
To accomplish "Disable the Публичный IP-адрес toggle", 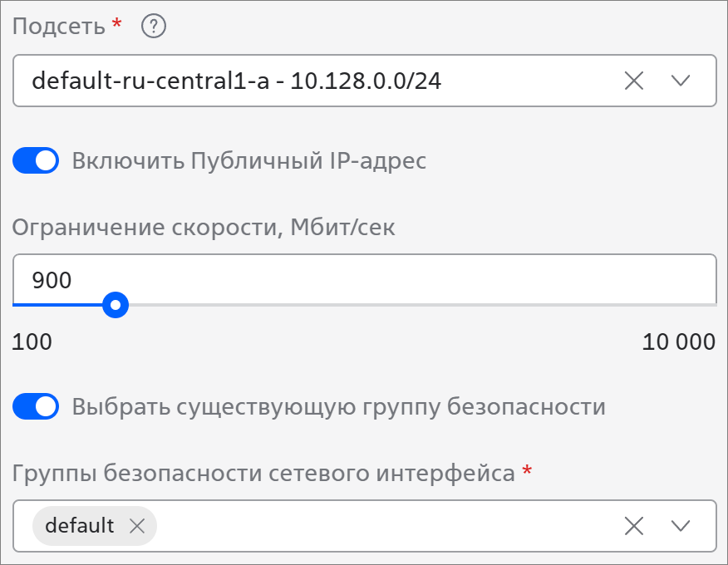I will click(36, 160).
